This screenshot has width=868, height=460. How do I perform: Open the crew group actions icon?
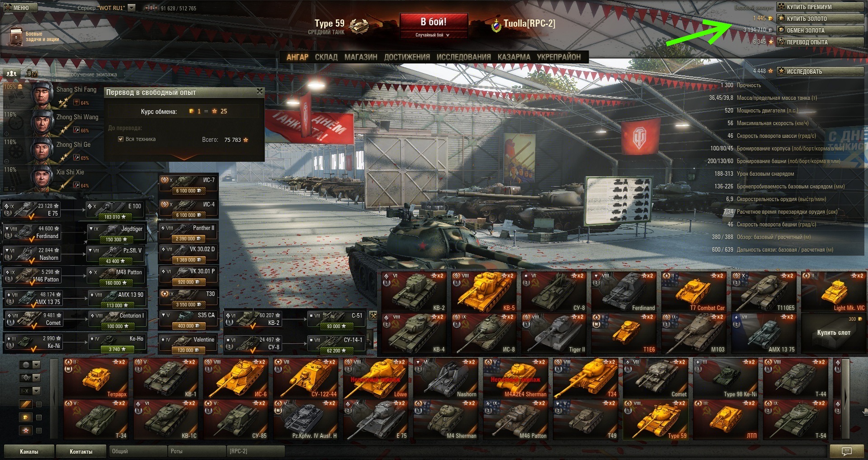[x=12, y=73]
